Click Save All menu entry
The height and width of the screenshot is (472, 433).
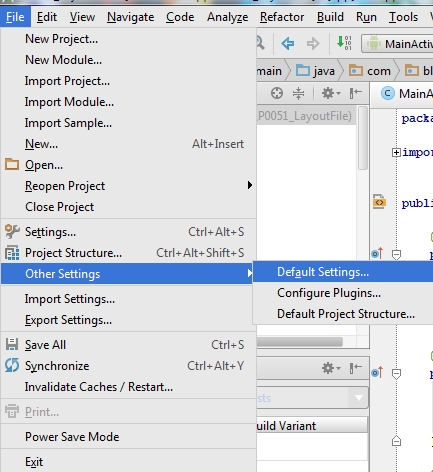point(128,345)
